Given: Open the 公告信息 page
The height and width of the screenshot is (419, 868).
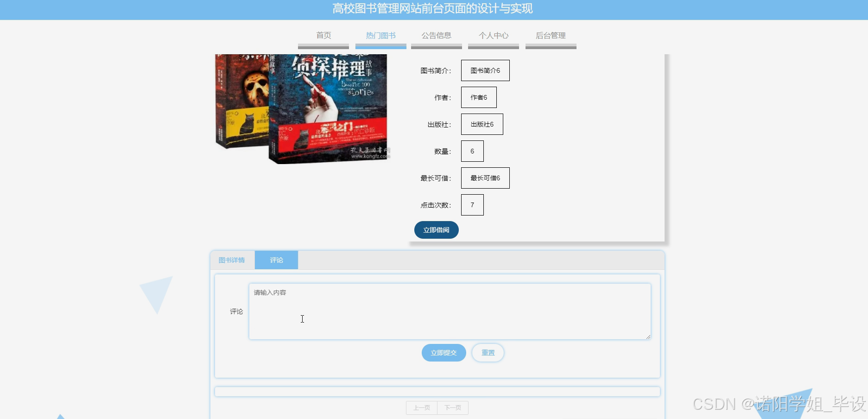Looking at the screenshot, I should pyautogui.click(x=436, y=35).
